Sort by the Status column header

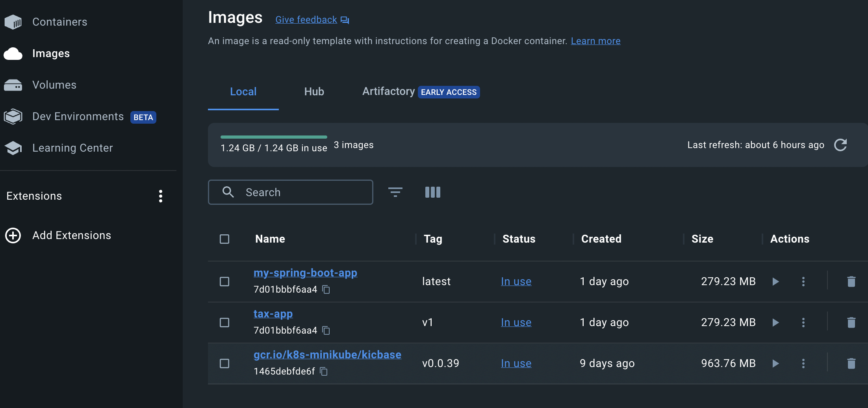pyautogui.click(x=519, y=239)
